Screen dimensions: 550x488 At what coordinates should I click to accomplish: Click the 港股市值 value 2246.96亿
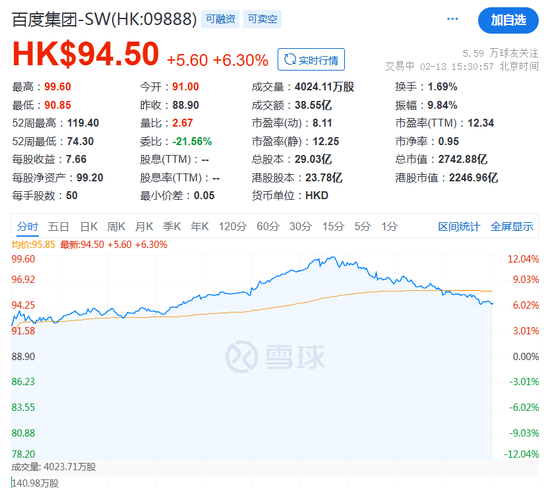(474, 178)
